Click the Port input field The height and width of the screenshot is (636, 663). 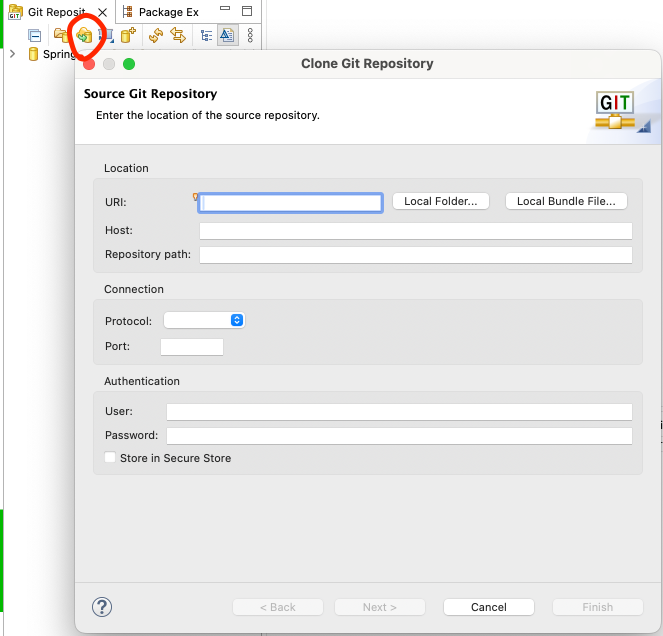pyautogui.click(x=192, y=347)
